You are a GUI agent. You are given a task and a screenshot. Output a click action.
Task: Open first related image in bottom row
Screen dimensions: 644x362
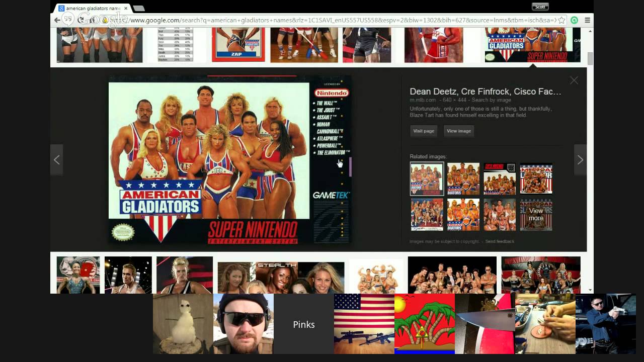(427, 215)
